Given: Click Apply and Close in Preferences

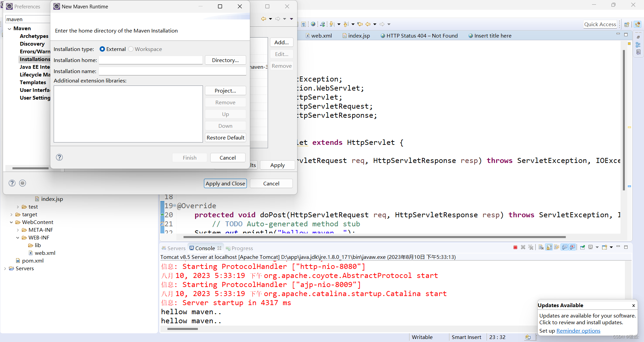Looking at the screenshot, I should (225, 183).
